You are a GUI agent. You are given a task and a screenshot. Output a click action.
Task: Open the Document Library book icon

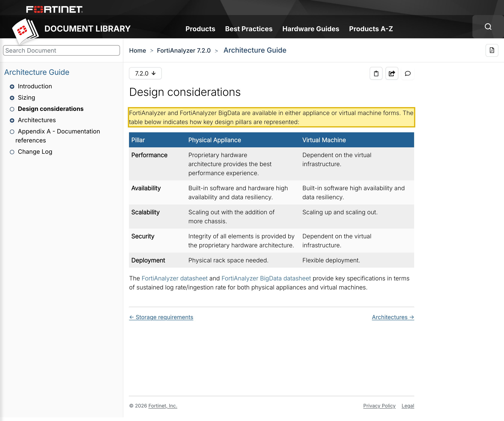(x=25, y=31)
